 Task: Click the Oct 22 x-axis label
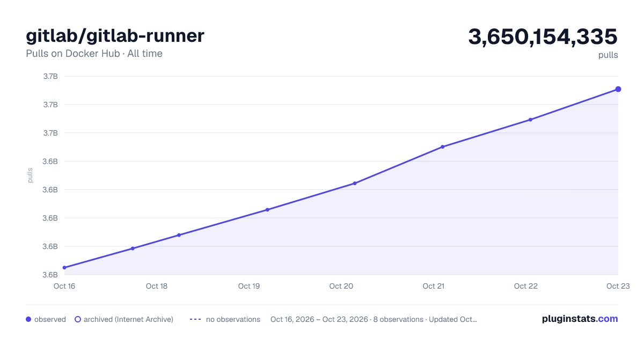tap(526, 286)
